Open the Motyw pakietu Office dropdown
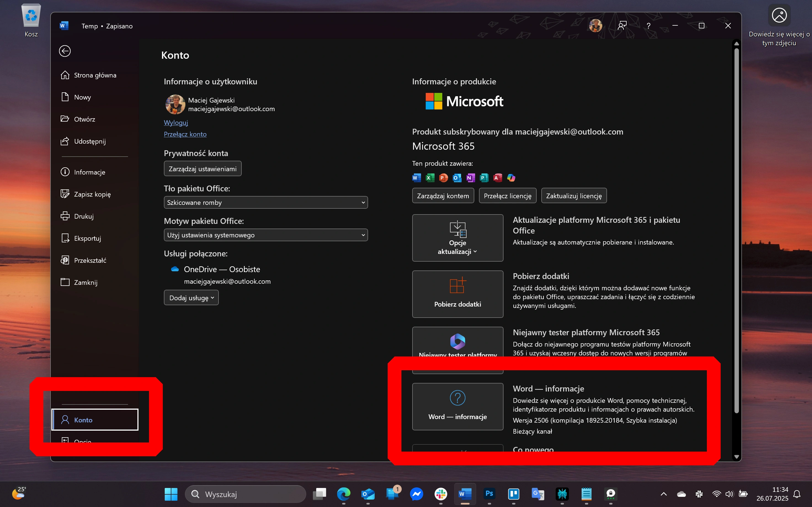Image resolution: width=812 pixels, height=507 pixels. 266,235
